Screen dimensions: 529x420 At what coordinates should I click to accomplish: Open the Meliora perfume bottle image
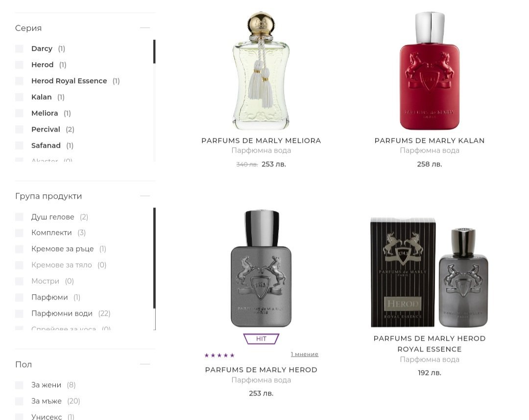[261, 71]
